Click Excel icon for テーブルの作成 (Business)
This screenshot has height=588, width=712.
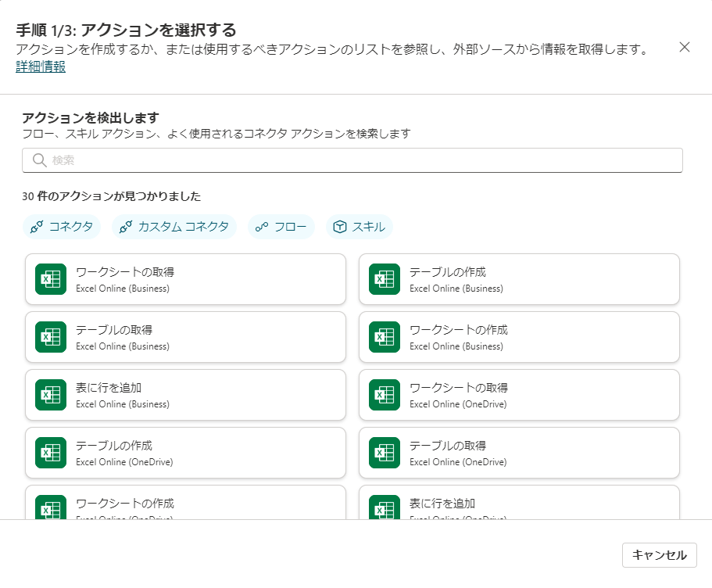click(385, 279)
